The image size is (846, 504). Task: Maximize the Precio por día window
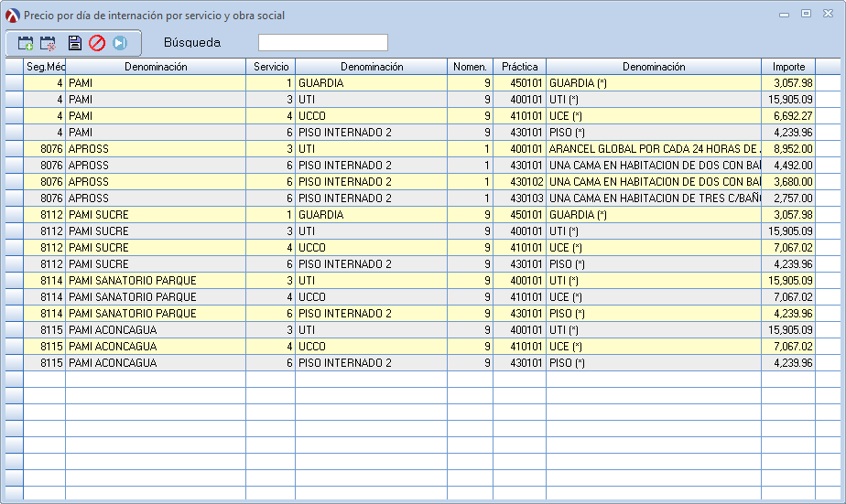[x=806, y=14]
